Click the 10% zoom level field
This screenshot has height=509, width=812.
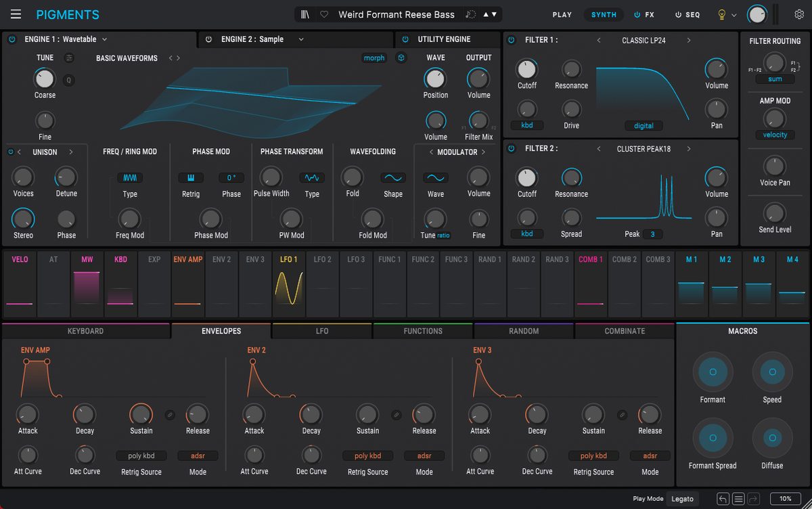(785, 499)
